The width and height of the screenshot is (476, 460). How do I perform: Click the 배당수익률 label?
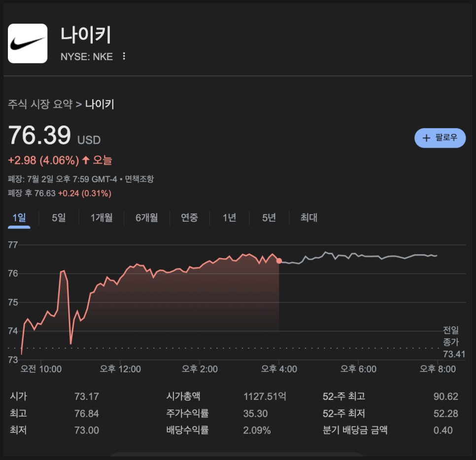188,430
